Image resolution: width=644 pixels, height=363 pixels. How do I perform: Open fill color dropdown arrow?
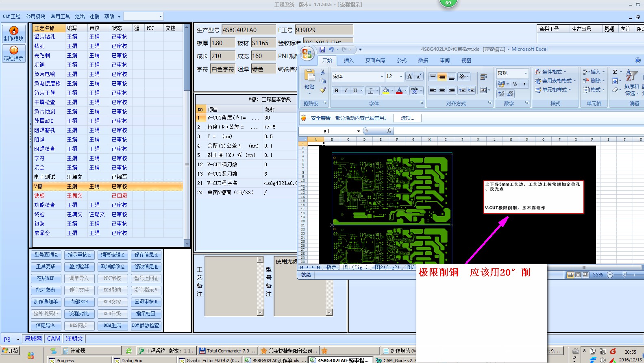pos(392,91)
